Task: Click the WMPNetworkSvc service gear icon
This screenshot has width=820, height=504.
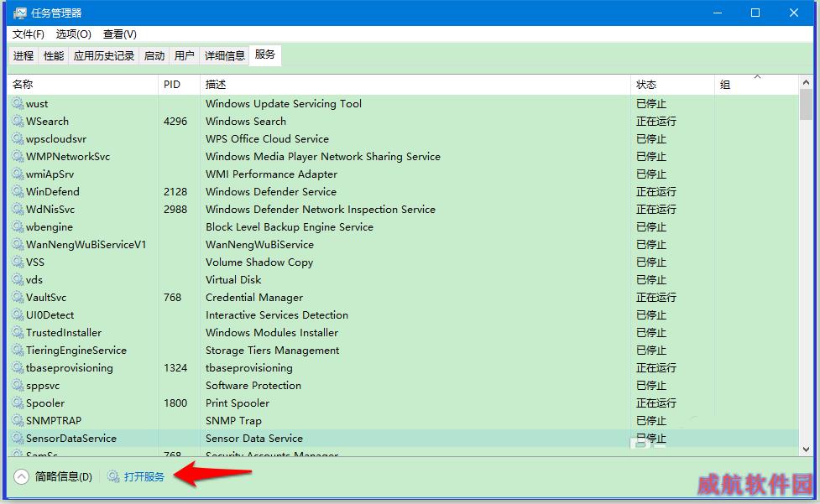Action: click(x=18, y=156)
